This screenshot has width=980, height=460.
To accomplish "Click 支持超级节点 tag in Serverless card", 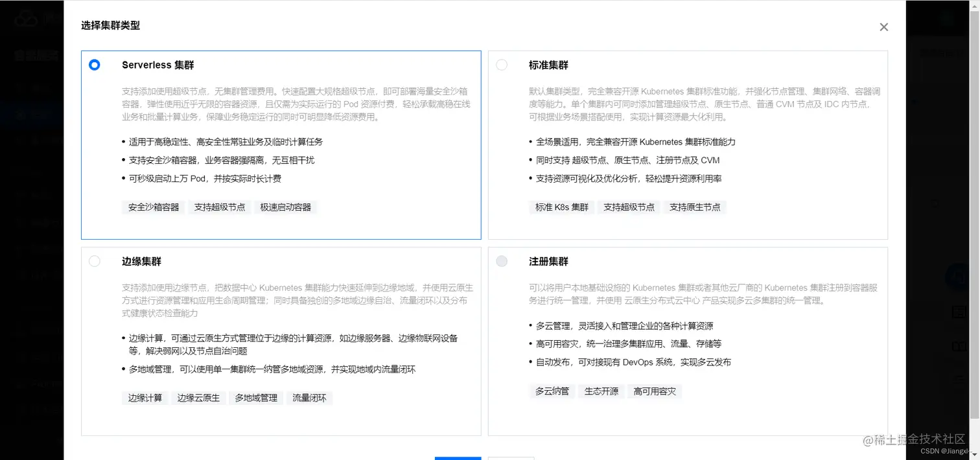I will click(x=220, y=207).
